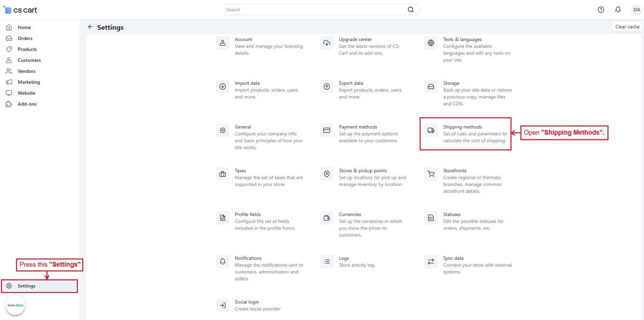Click the Import data download icon

(x=223, y=86)
